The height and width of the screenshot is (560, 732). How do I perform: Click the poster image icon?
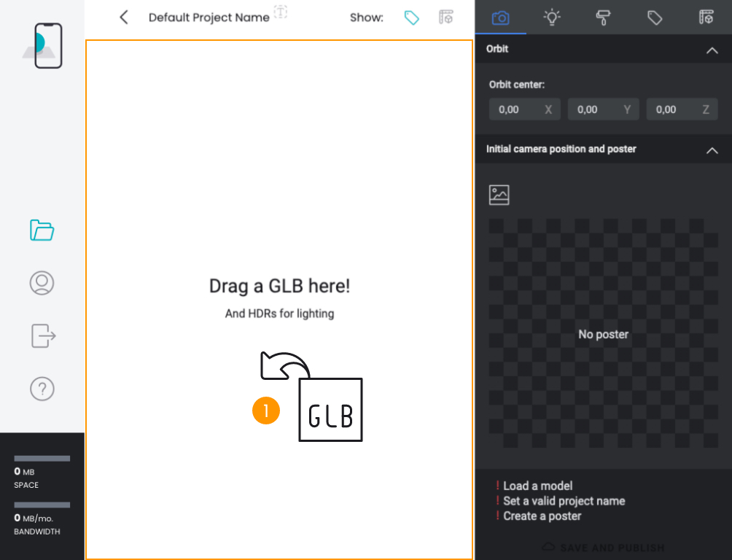(499, 194)
